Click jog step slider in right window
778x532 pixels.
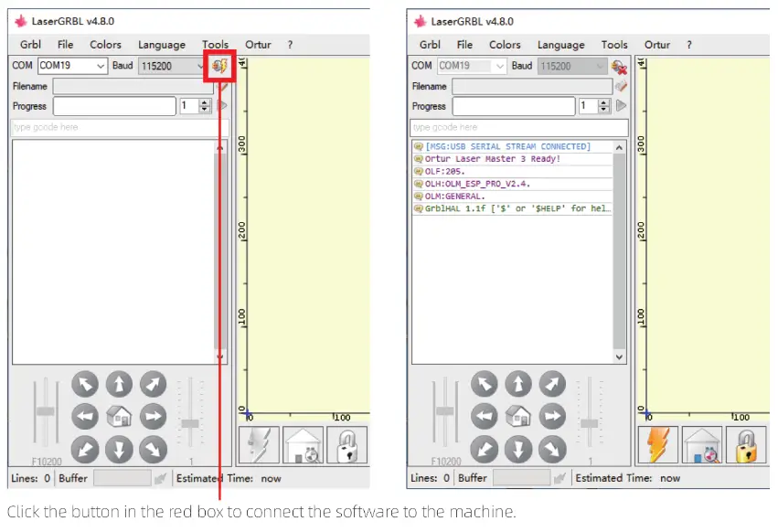590,423
